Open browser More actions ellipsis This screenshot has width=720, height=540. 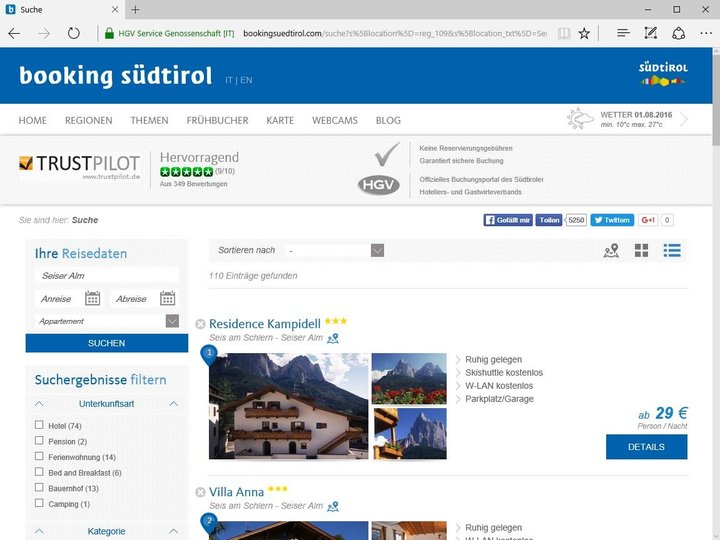click(x=706, y=33)
